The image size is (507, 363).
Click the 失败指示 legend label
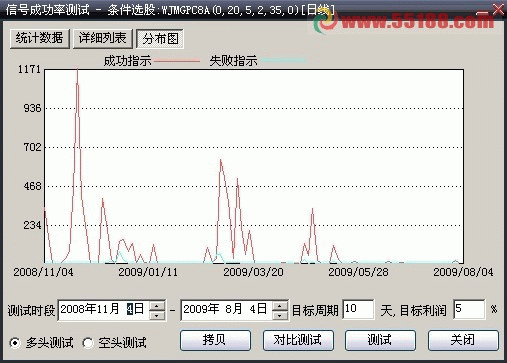point(233,61)
